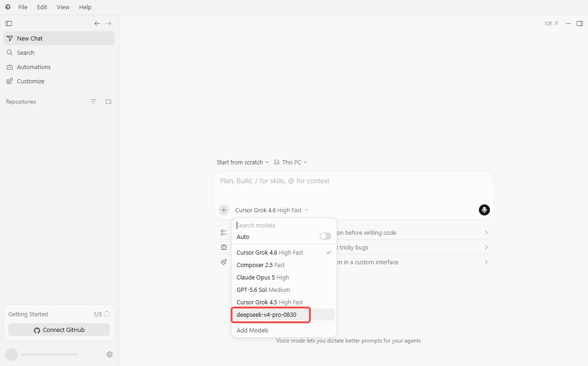The width and height of the screenshot is (588, 366).
Task: Select Cursor Grok 4.5 High Fast model
Action: (x=284, y=302)
